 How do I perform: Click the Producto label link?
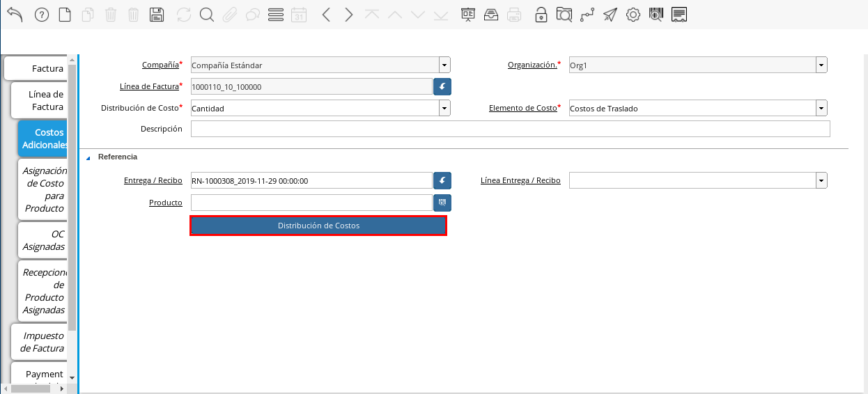166,202
